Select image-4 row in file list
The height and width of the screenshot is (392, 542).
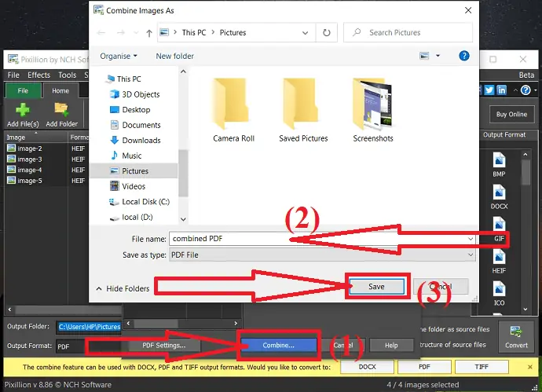coord(46,170)
